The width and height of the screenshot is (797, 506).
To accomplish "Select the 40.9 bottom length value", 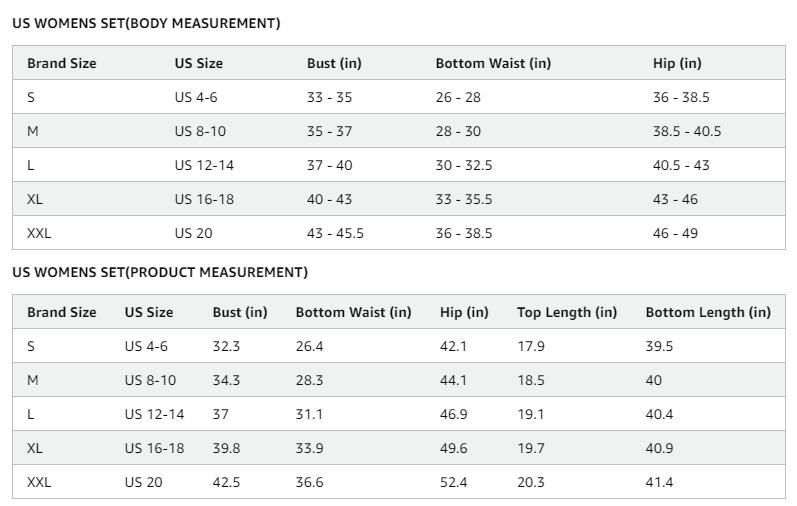I will [x=659, y=449].
